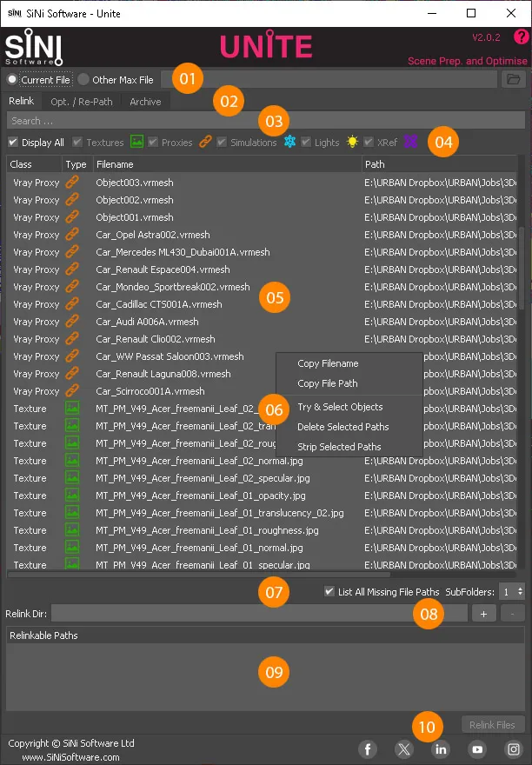
Task: Sort by the Path column header
Action: 439,164
